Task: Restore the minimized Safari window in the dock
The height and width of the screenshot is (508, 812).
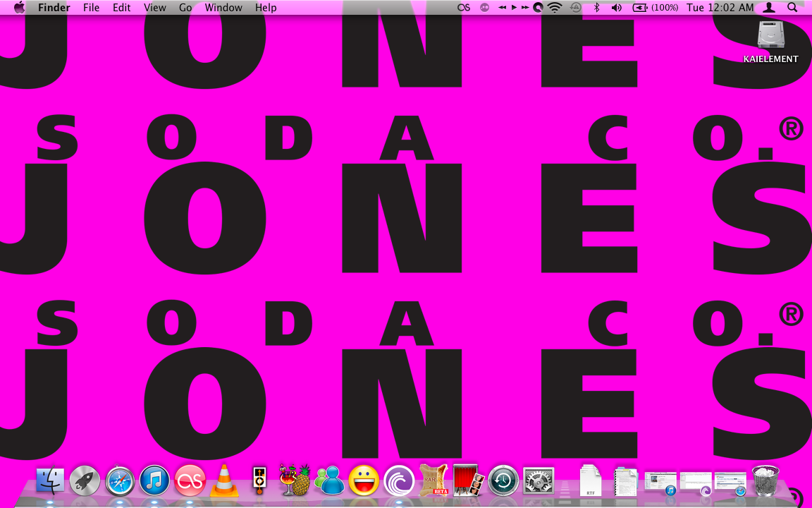Action: coord(730,483)
